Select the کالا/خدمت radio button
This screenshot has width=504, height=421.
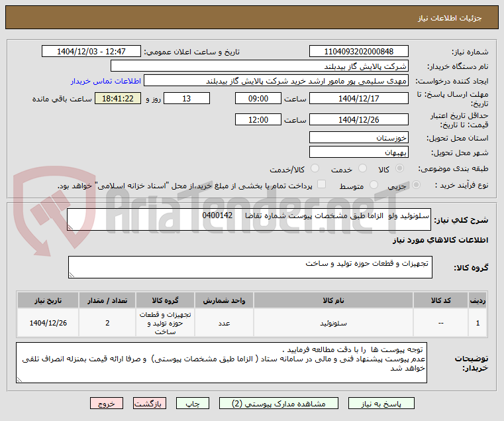(315, 168)
